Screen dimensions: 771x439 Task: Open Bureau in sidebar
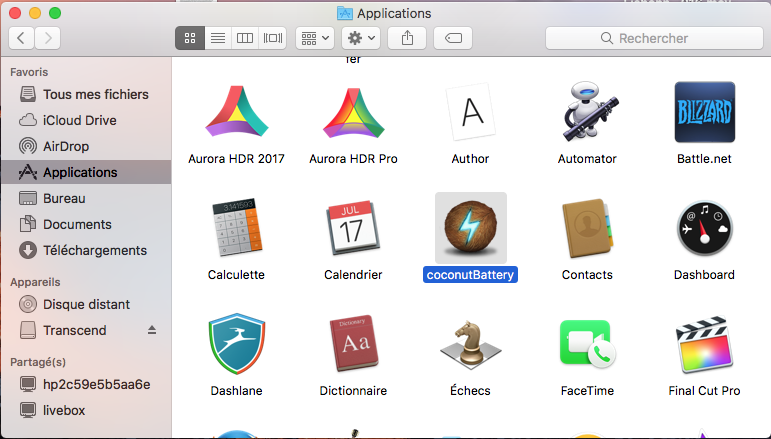point(86,198)
